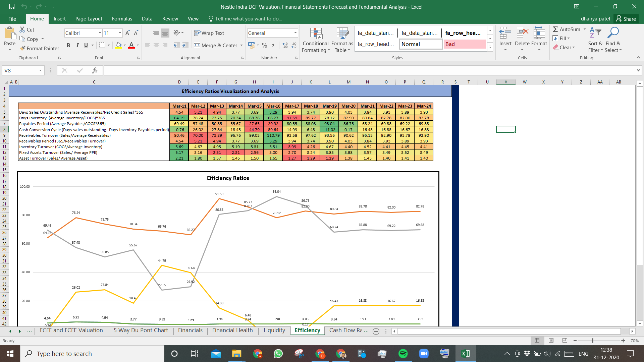Open Conditional Formatting
The image size is (644, 362).
tap(315, 40)
